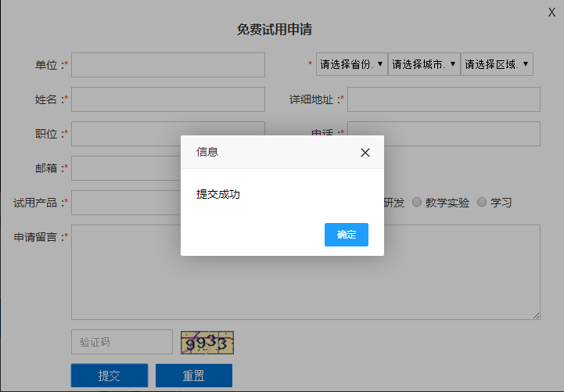Click the 申请留言 textarea resize handle

(537, 316)
